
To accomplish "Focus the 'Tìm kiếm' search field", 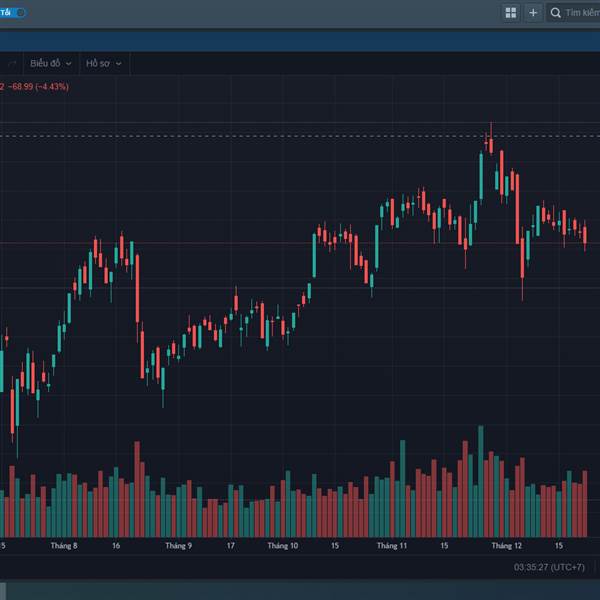I will (x=573, y=13).
